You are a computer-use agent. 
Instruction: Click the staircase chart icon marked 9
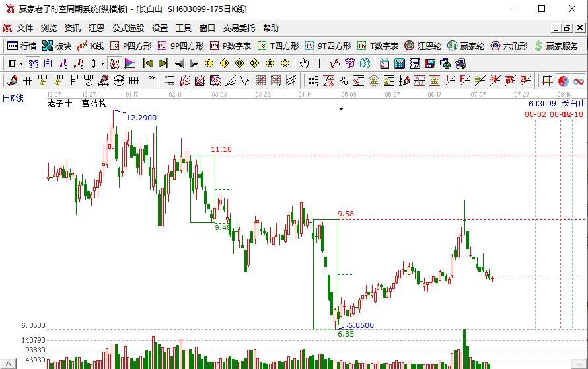click(x=79, y=64)
